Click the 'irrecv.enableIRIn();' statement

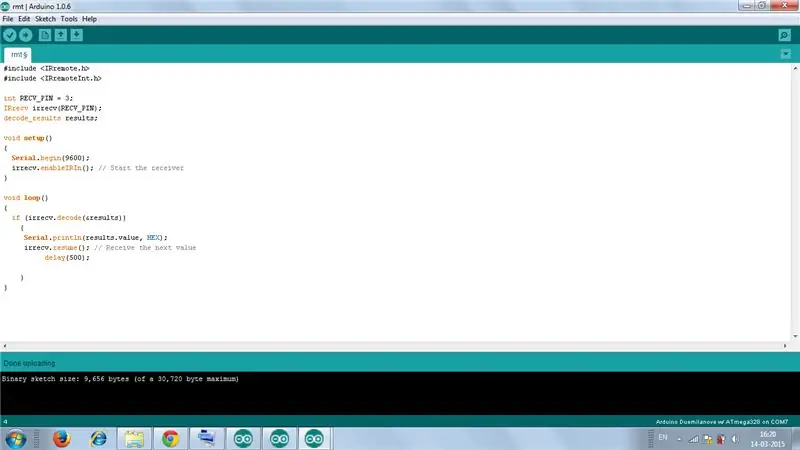point(53,168)
